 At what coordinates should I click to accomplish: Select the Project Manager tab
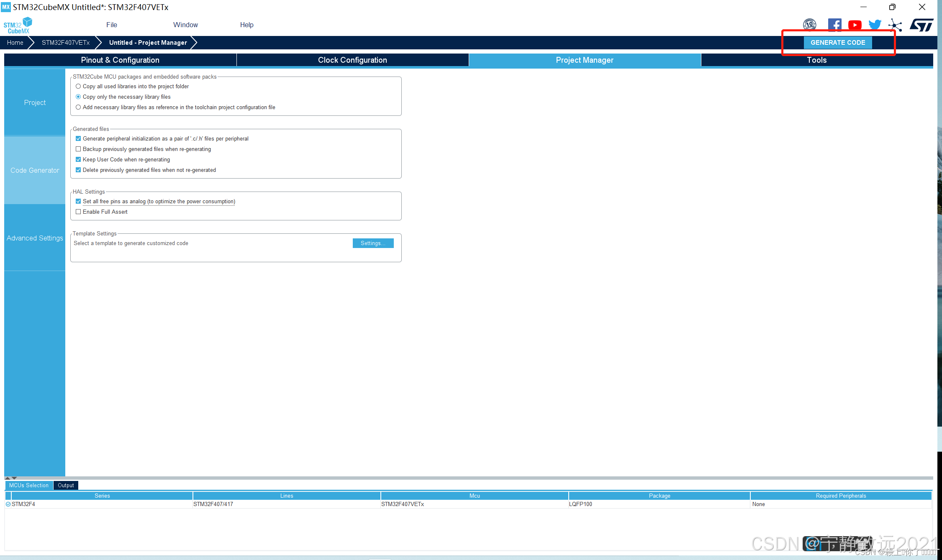pyautogui.click(x=585, y=60)
